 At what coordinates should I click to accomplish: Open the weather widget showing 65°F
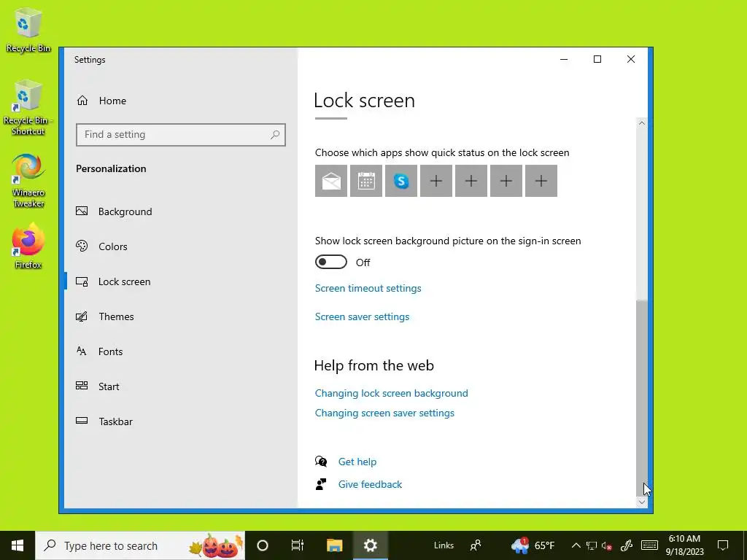(x=533, y=545)
